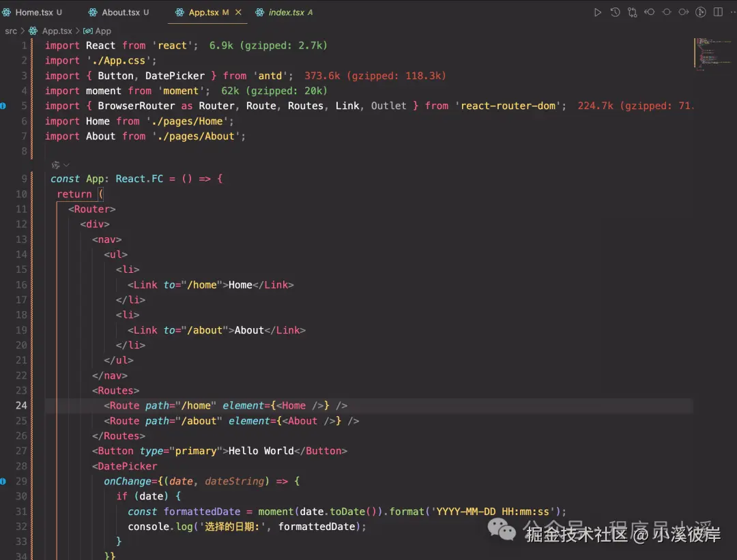Click the 'return (' statement on line 10
This screenshot has height=560, width=737.
click(x=80, y=194)
